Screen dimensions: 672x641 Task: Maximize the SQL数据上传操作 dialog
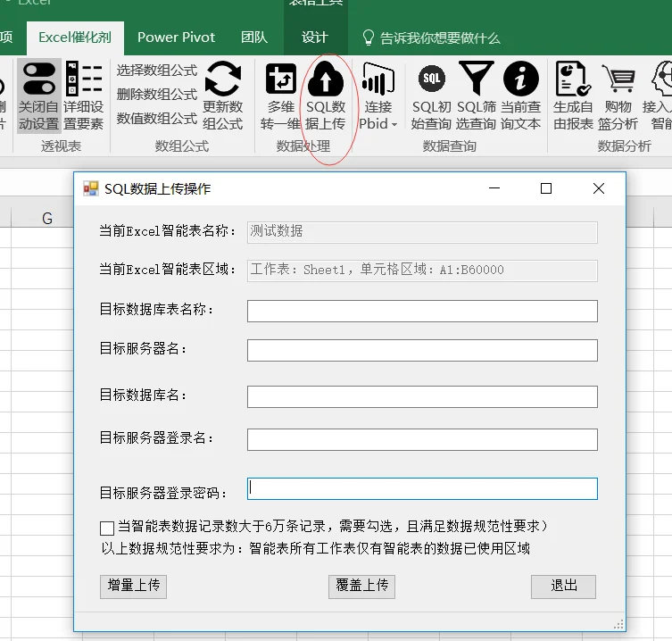tap(546, 188)
